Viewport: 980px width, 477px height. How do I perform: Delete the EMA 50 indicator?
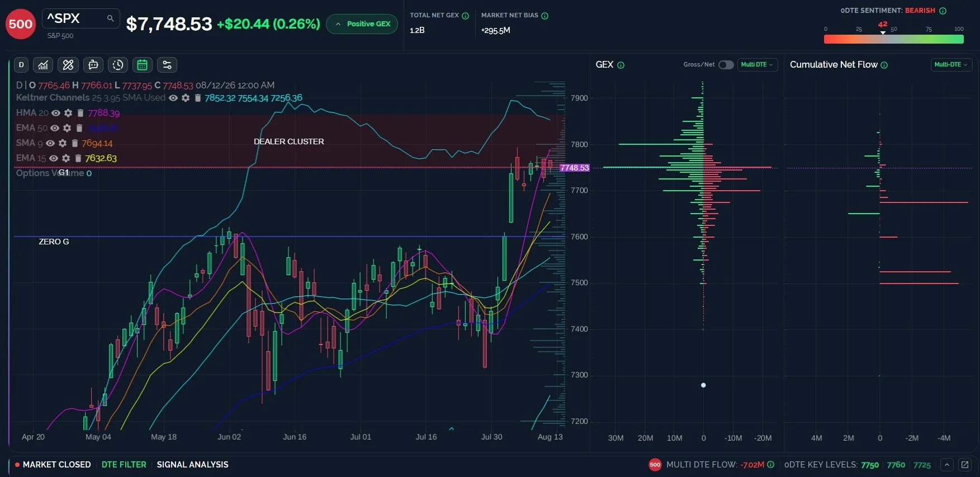(79, 128)
